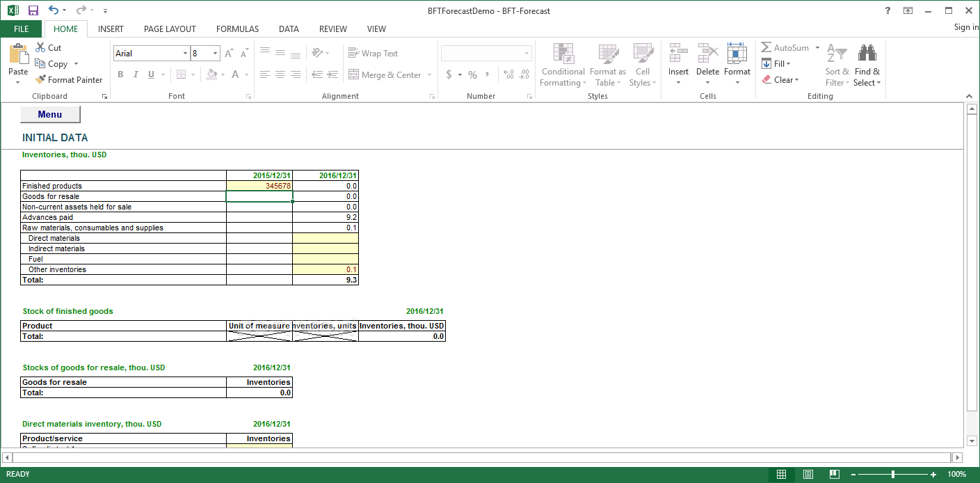
Task: Apply accounting number format
Action: (x=449, y=74)
